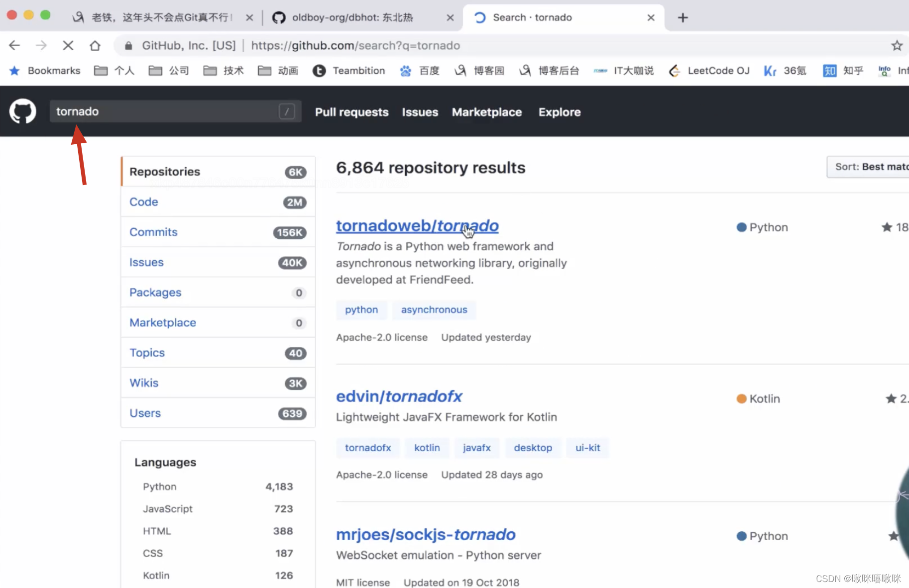Image resolution: width=909 pixels, height=588 pixels.
Task: Select the Users result filter
Action: (218, 413)
